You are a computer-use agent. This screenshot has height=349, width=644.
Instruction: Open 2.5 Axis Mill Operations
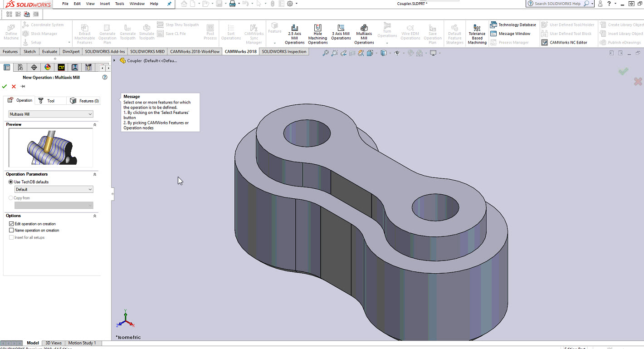[x=294, y=34]
